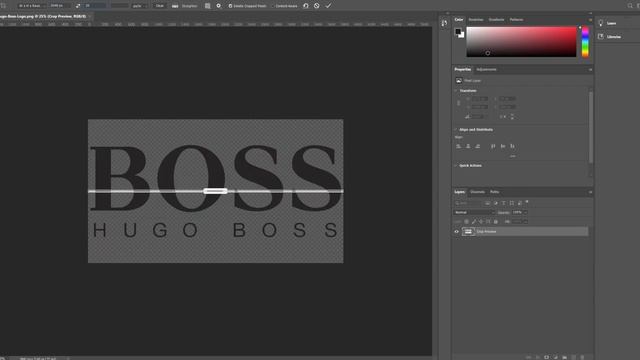
Task: Toggle lock image pixels brush icon
Action: [474, 222]
